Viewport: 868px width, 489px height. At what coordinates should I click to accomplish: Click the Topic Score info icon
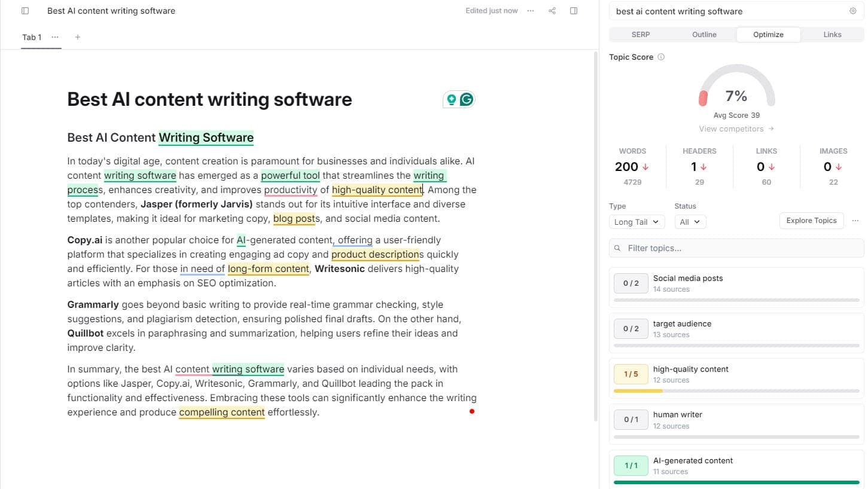(x=661, y=57)
